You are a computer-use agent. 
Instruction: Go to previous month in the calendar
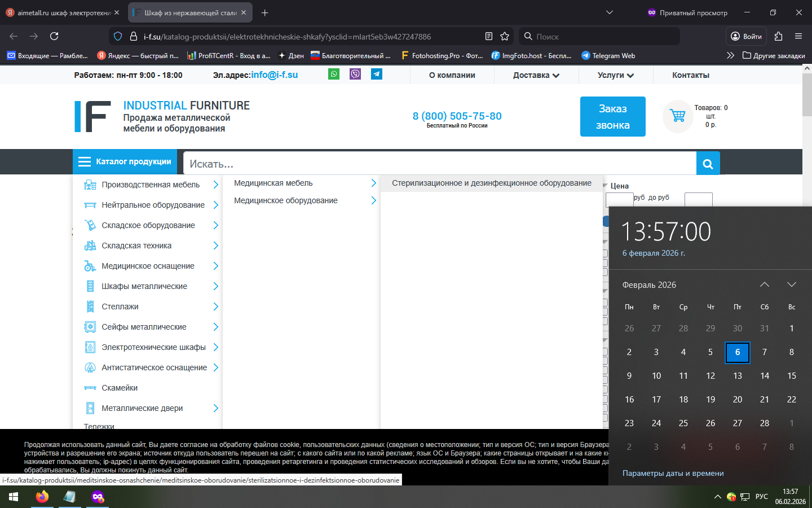tap(764, 284)
